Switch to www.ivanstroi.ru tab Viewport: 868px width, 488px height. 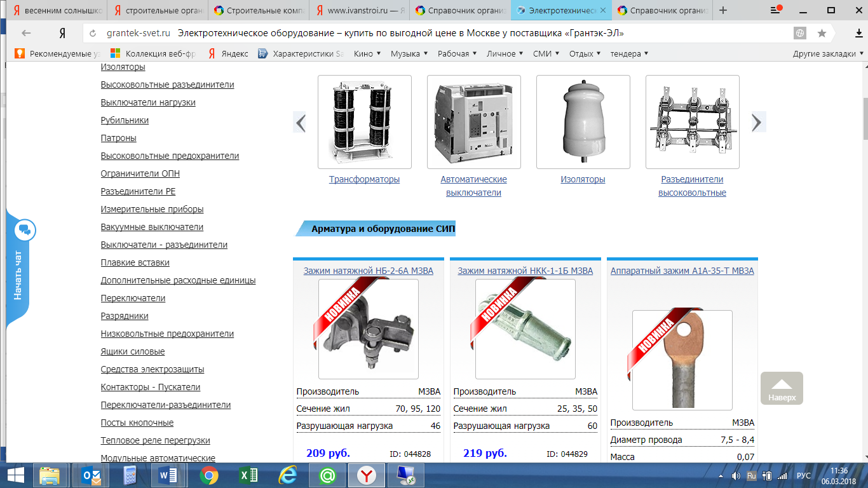point(359,10)
